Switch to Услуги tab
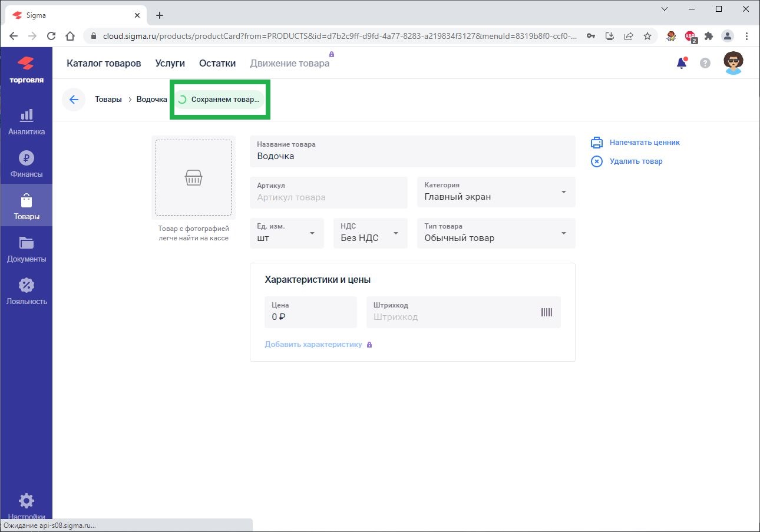The image size is (760, 532). point(170,63)
